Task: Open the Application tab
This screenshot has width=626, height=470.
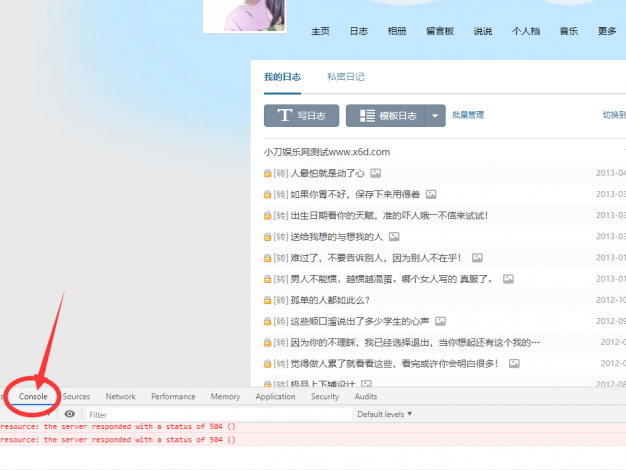Action: click(x=275, y=397)
